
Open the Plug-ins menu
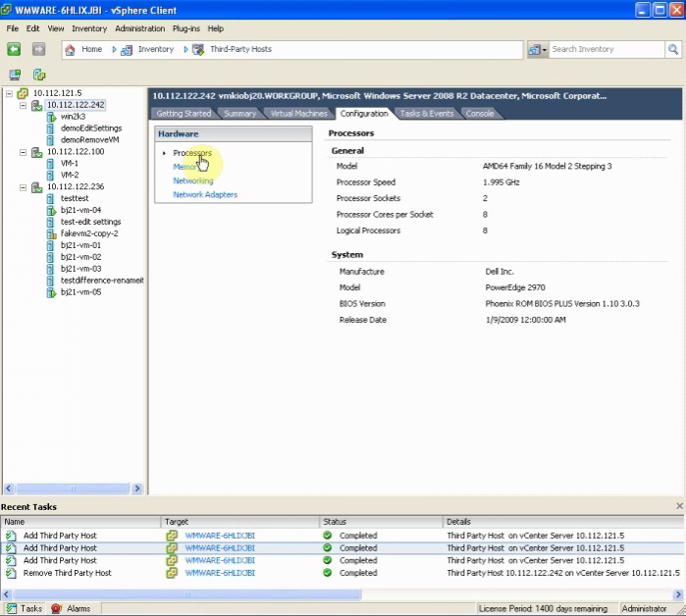[185, 28]
